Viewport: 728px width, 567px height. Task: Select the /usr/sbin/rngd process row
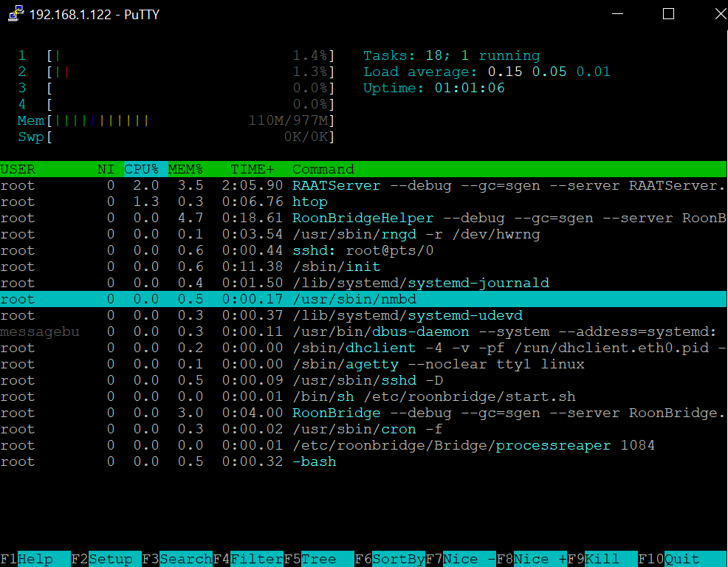pyautogui.click(x=363, y=234)
